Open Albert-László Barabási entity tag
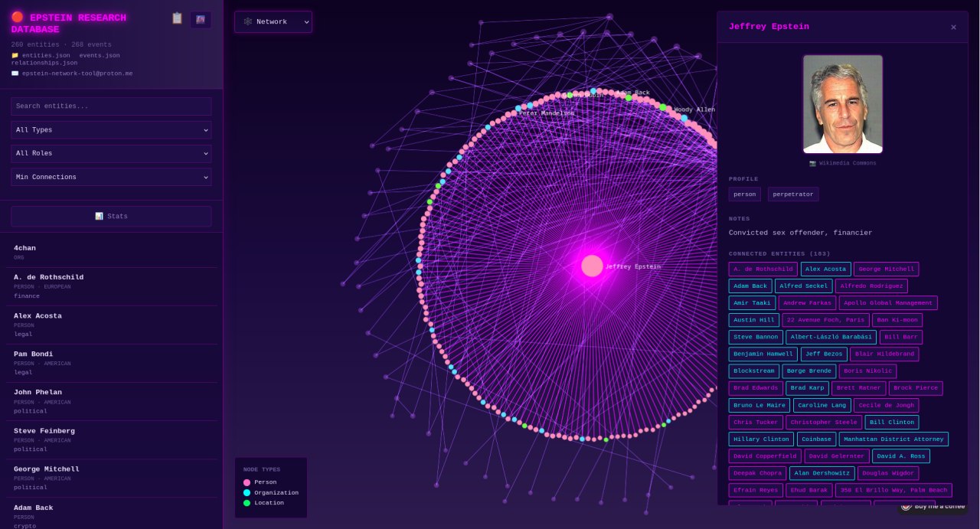The height and width of the screenshot is (529, 980). pyautogui.click(x=831, y=337)
